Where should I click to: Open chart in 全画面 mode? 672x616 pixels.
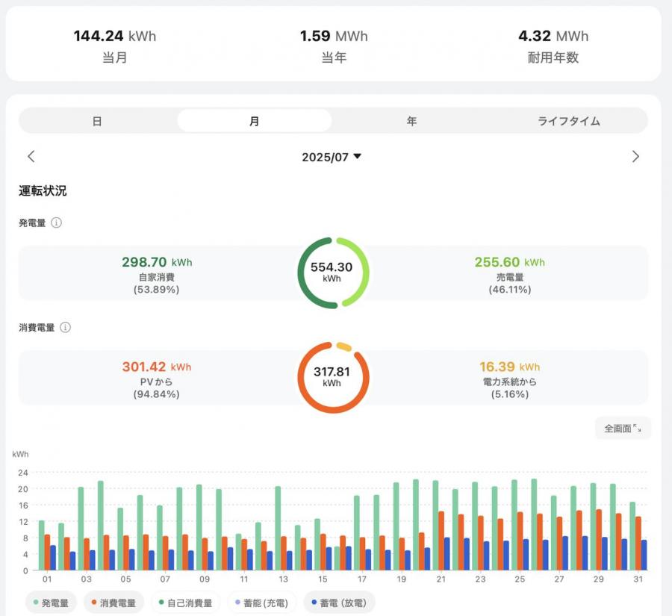pyautogui.click(x=623, y=429)
